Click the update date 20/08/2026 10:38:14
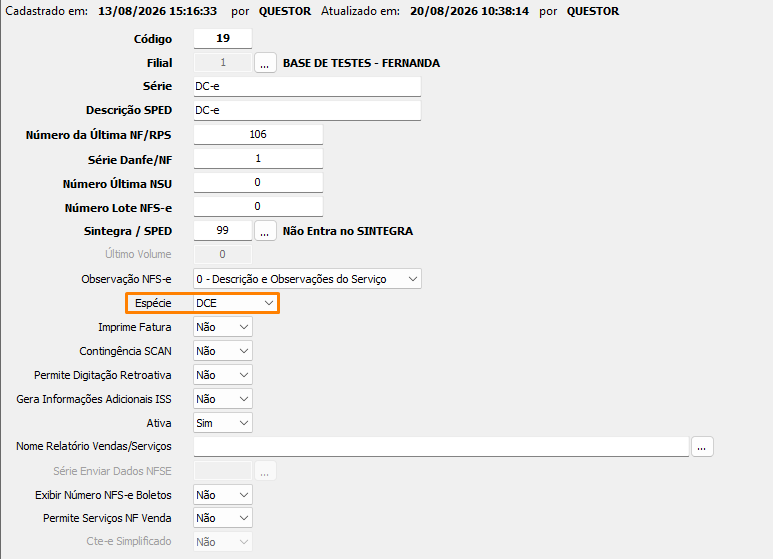 469,11
